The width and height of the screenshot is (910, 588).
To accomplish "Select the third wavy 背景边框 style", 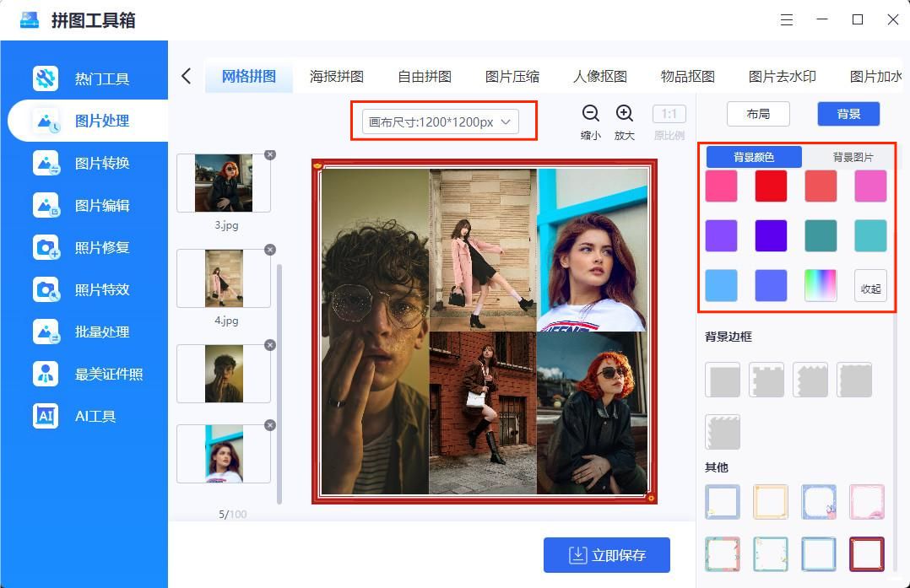I will (x=810, y=380).
